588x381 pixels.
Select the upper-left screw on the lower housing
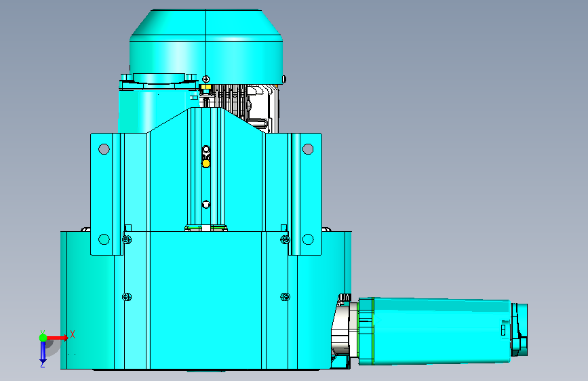pyautogui.click(x=127, y=239)
